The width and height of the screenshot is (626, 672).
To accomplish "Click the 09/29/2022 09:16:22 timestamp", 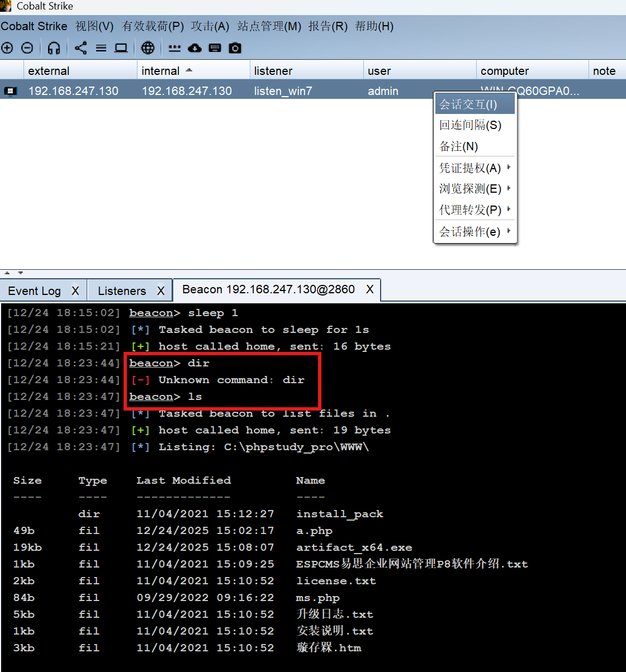I will pos(205,598).
